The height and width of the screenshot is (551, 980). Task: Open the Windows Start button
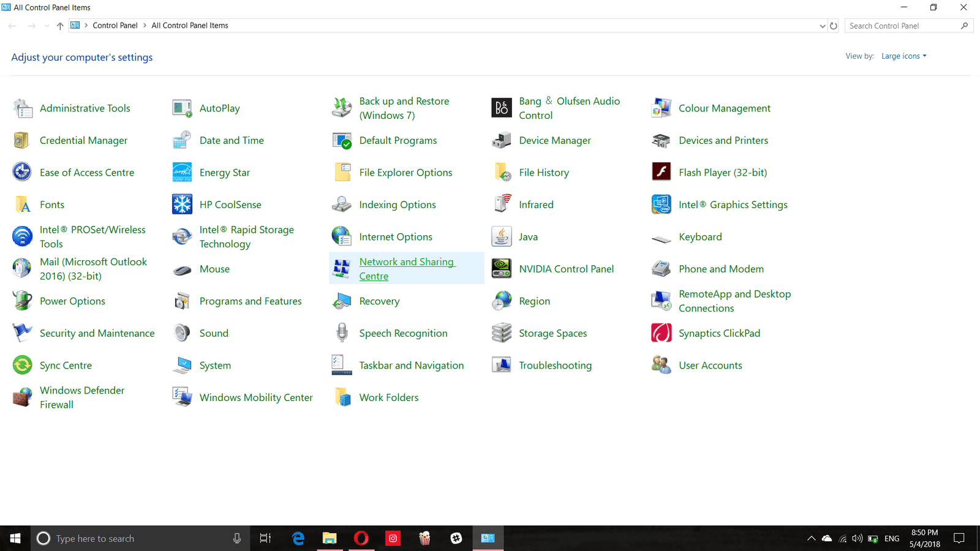15,538
